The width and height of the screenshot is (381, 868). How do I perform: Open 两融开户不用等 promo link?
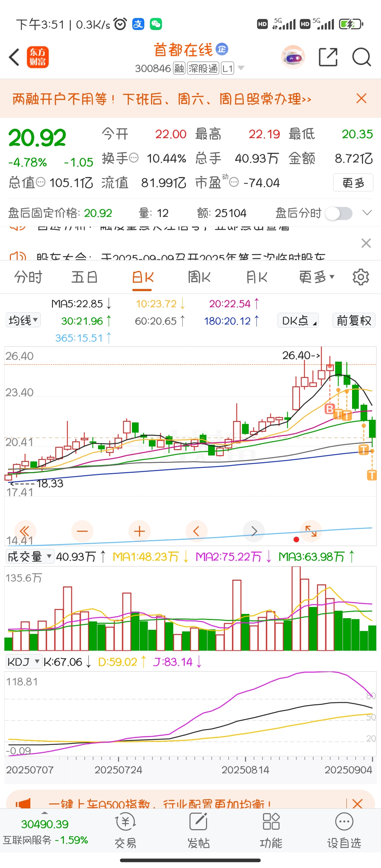click(162, 99)
